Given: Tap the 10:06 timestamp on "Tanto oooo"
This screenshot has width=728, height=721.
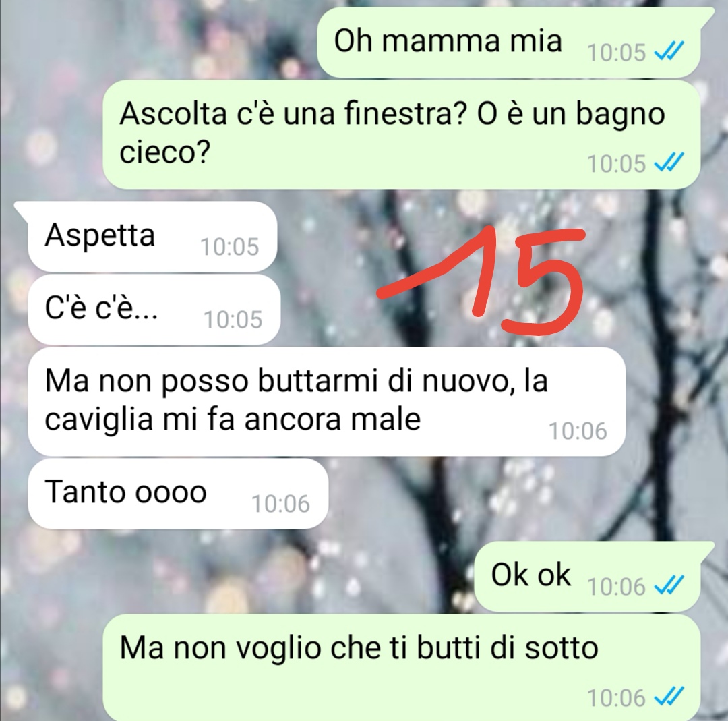Looking at the screenshot, I should coord(280,504).
